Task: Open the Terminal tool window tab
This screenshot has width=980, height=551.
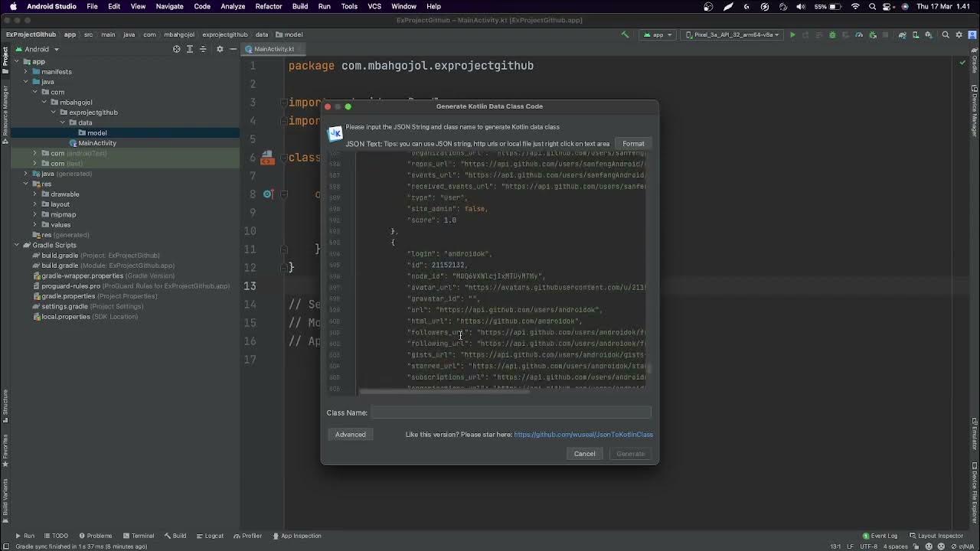Action: [139, 536]
